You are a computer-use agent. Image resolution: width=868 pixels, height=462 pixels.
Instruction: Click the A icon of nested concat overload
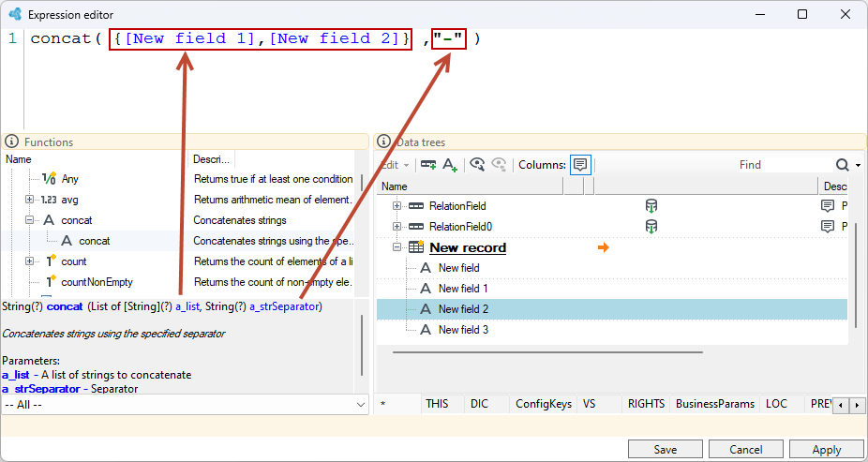pos(67,241)
